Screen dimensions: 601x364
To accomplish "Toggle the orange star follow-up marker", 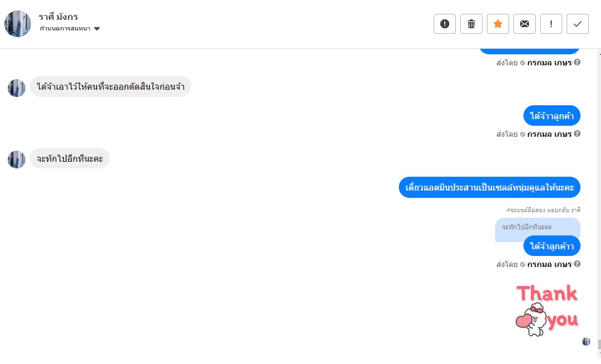I will click(x=498, y=24).
